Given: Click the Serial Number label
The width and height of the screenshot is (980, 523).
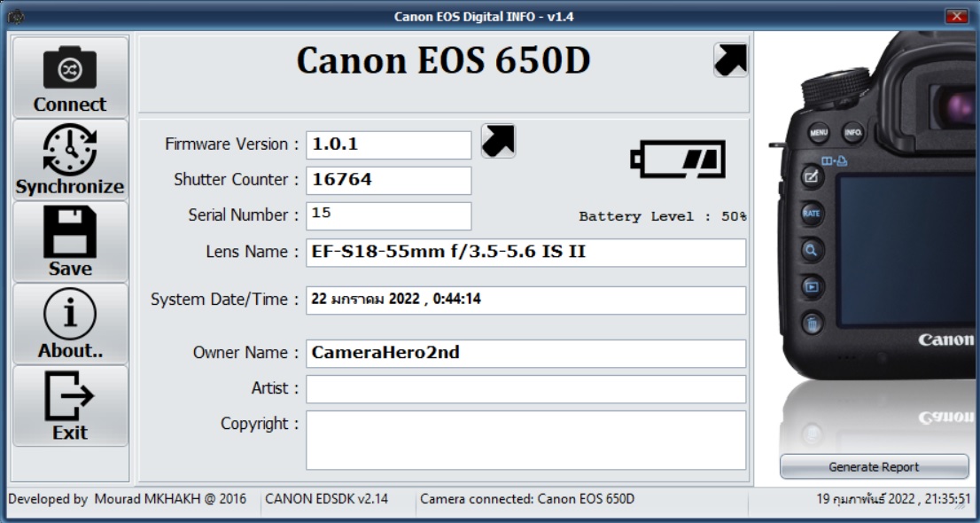Looking at the screenshot, I should point(244,215).
